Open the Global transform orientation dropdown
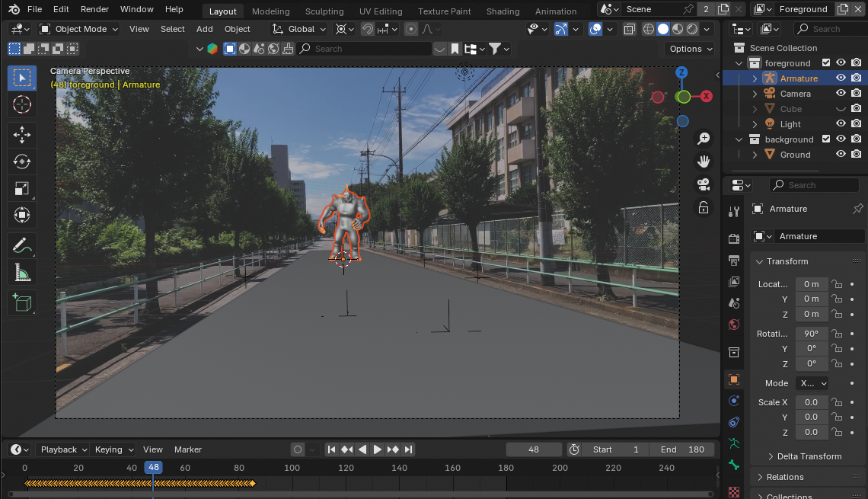The image size is (868, 499). 300,29
